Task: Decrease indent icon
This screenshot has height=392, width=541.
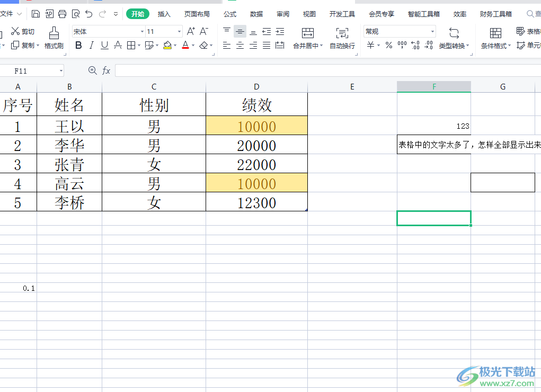Action: (267, 31)
